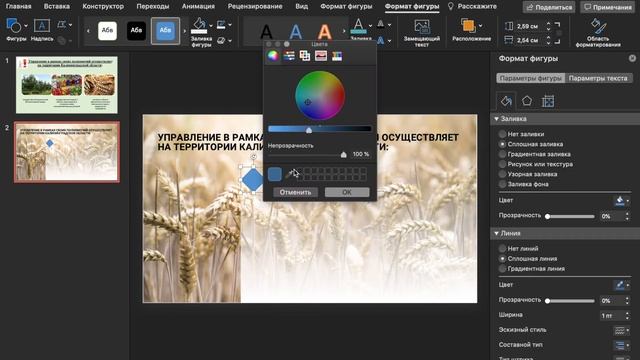Image resolution: width=640 pixels, height=360 pixels.
Task: Click the brightness slider handle
Action: pos(309,130)
